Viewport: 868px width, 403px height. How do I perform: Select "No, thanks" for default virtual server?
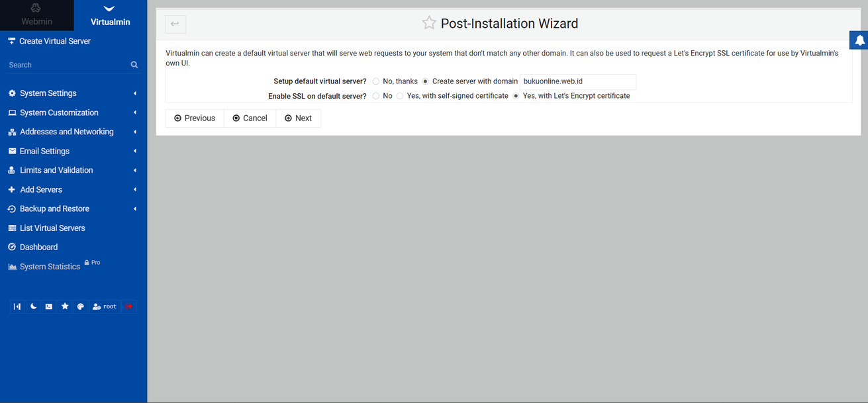[x=376, y=81]
